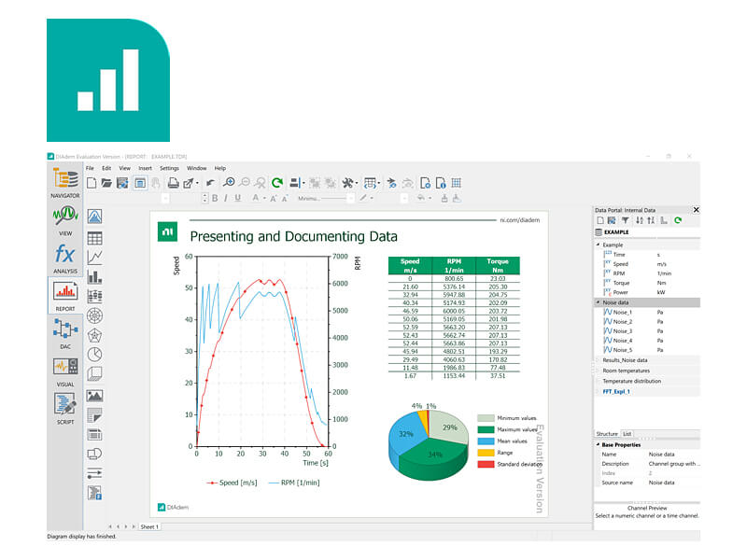Switch to the List tab
The image size is (747, 560).
[x=627, y=434]
